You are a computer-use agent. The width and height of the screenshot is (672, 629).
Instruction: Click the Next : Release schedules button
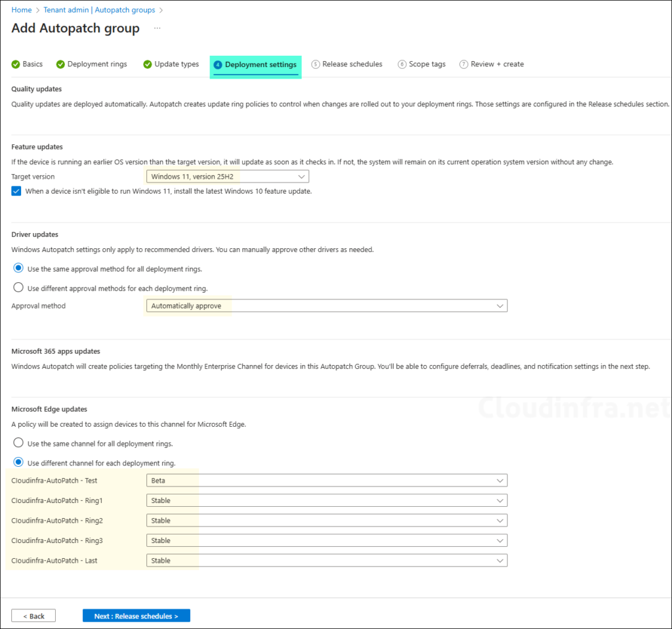(x=136, y=616)
